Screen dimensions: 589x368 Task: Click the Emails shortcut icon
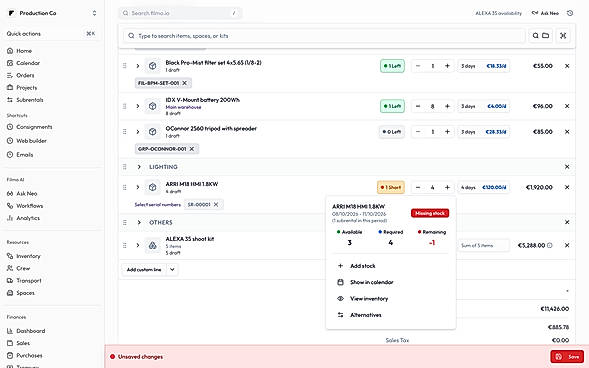[10, 155]
